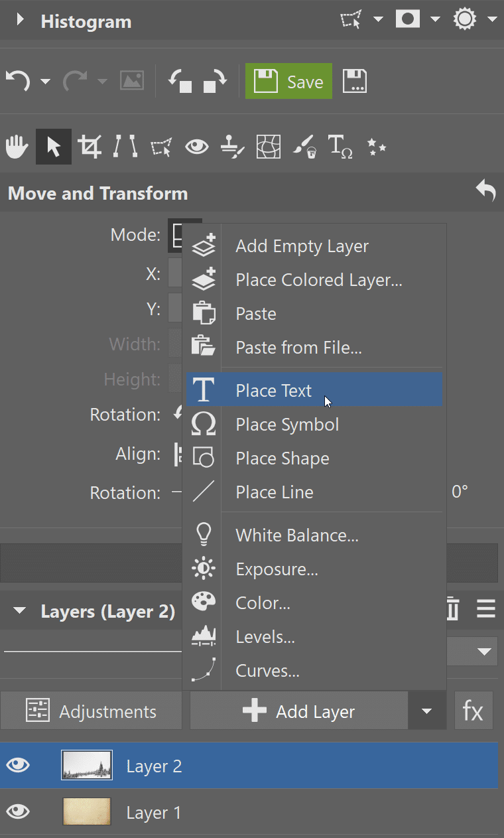Rotate image left with toolbar icon
The height and width of the screenshot is (838, 504).
point(180,82)
